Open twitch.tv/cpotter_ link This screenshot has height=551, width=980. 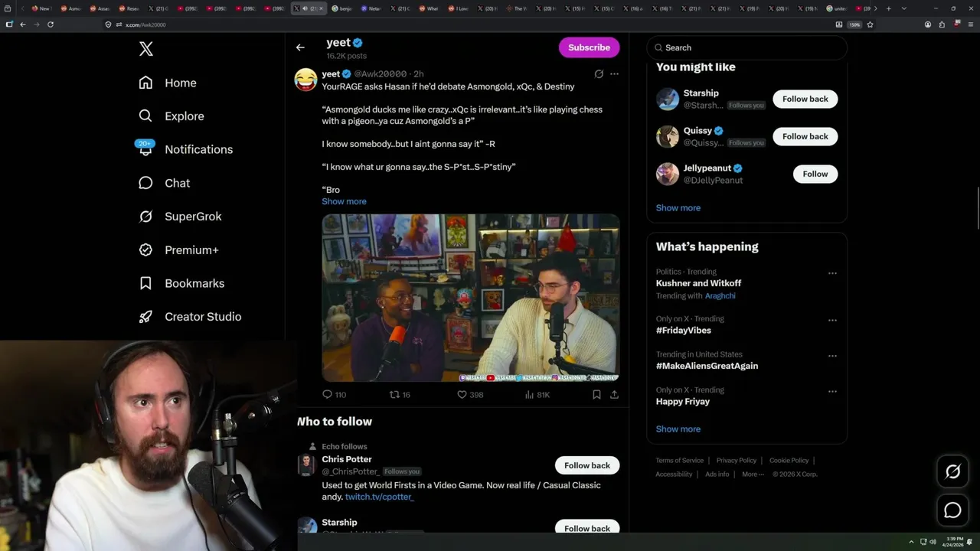379,497
